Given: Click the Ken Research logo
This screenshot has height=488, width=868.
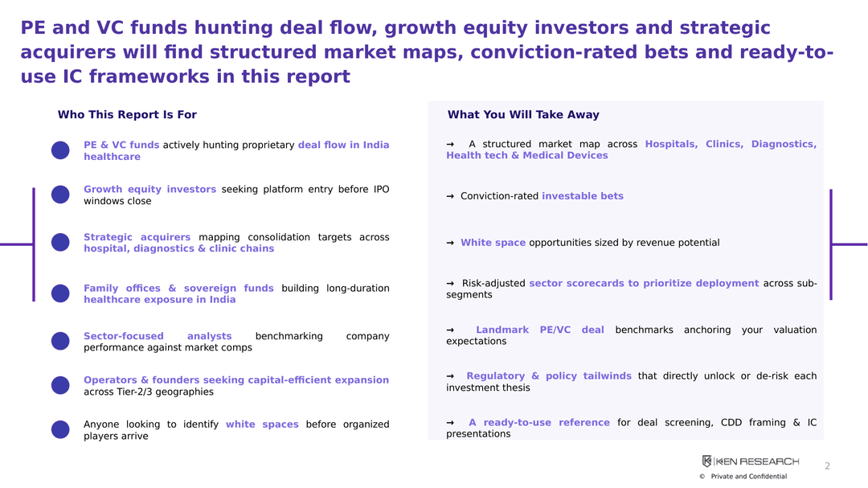Looking at the screenshot, I should click(x=751, y=461).
